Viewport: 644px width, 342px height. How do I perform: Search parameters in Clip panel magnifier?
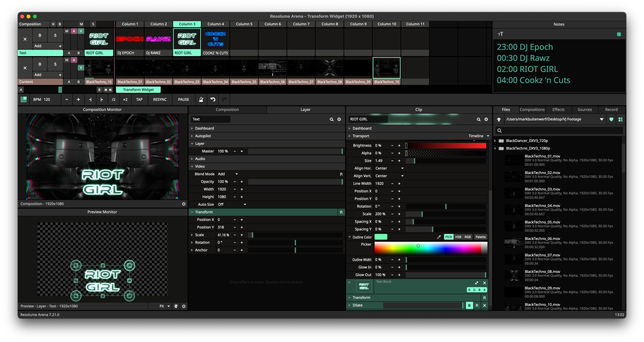478,119
